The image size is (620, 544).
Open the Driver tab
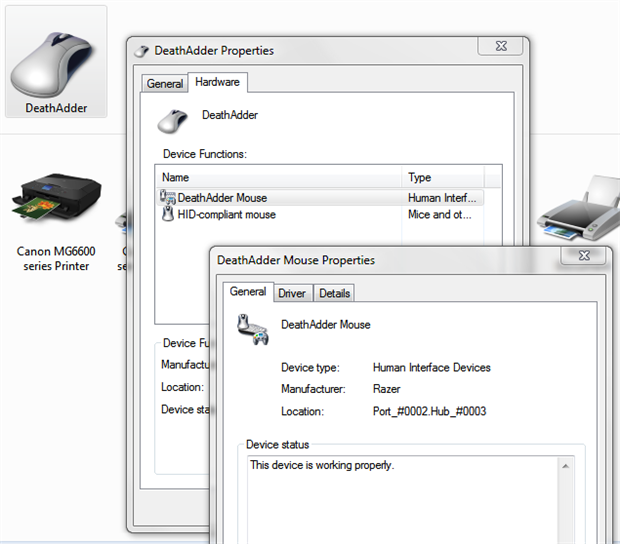coord(292,293)
